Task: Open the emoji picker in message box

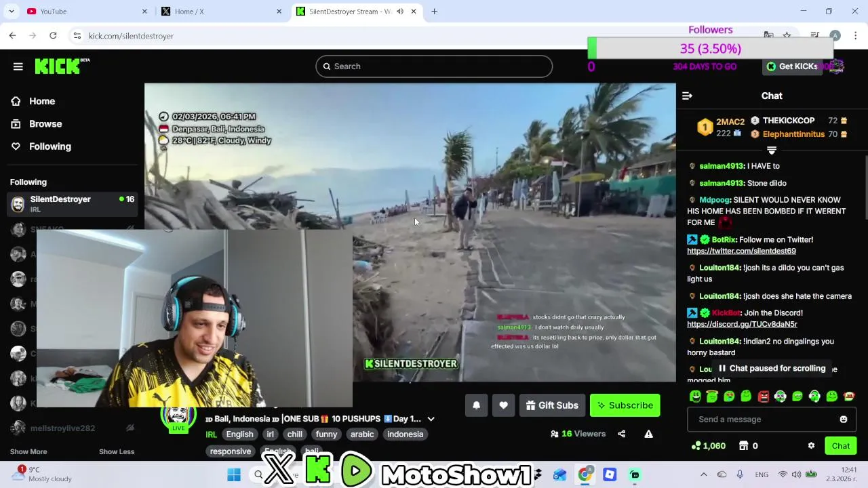Action: point(844,420)
